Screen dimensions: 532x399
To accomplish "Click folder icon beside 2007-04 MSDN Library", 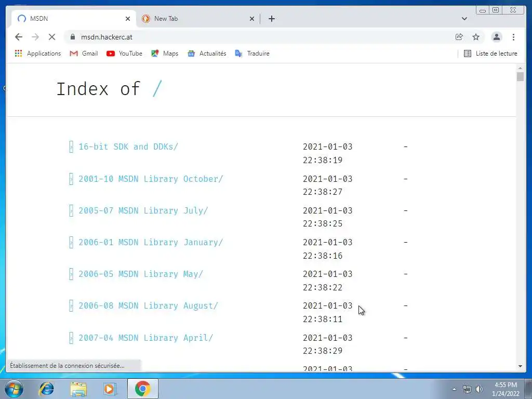I will (x=71, y=338).
